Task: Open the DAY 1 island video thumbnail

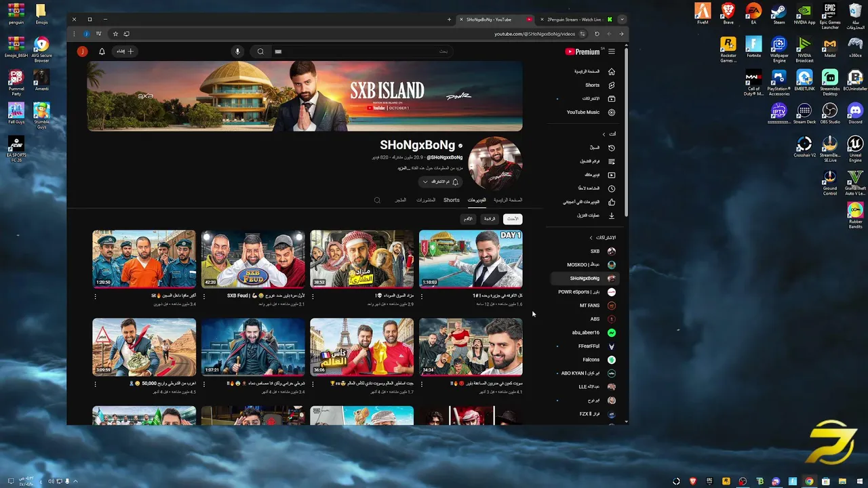Action: tap(471, 259)
